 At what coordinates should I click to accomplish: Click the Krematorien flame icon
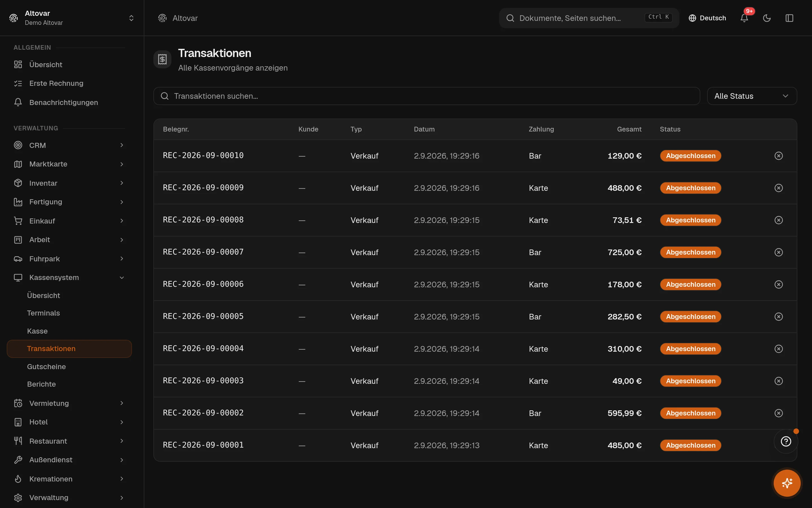click(x=18, y=479)
